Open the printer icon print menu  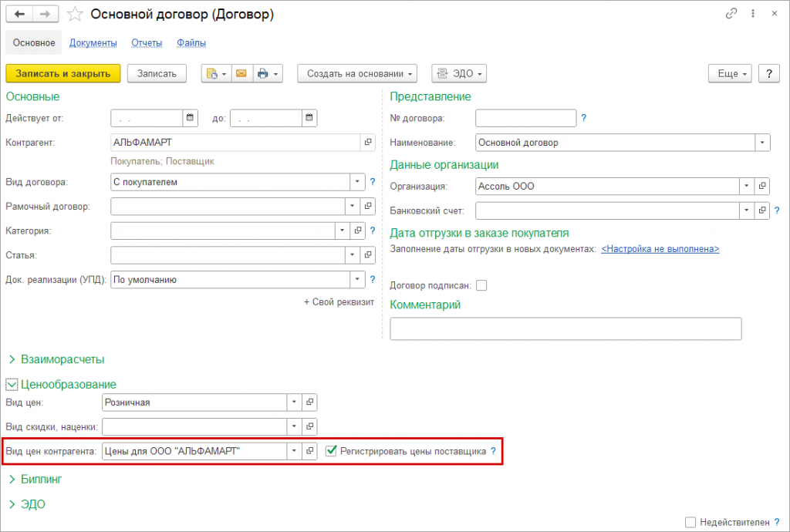[x=268, y=73]
